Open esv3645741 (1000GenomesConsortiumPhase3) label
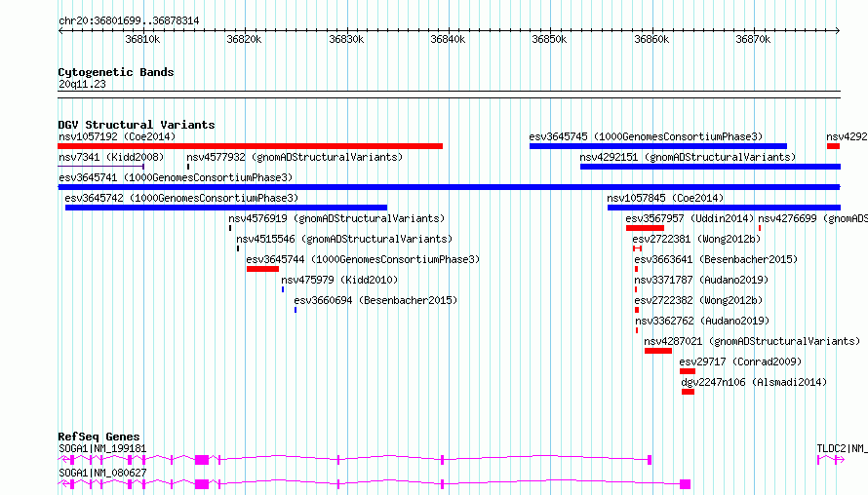The height and width of the screenshot is (495, 868). [176, 177]
